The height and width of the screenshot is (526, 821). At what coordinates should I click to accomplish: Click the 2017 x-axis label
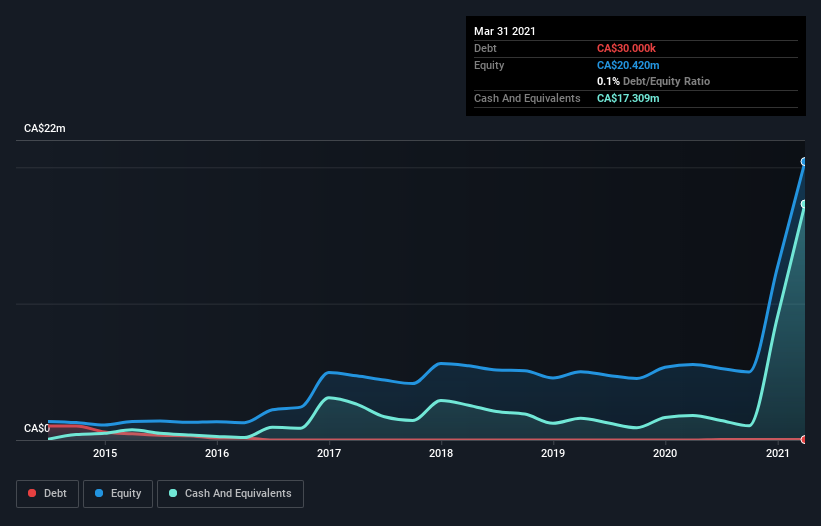(x=329, y=453)
